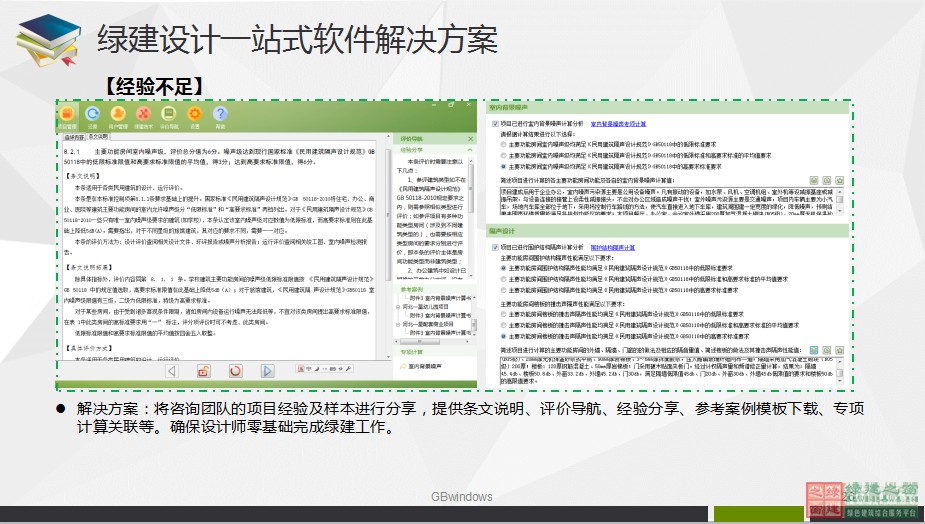This screenshot has width=925, height=524.
Task: Toggle 项目已进行围护结构隔声计算分析 checkbox
Action: point(496,247)
